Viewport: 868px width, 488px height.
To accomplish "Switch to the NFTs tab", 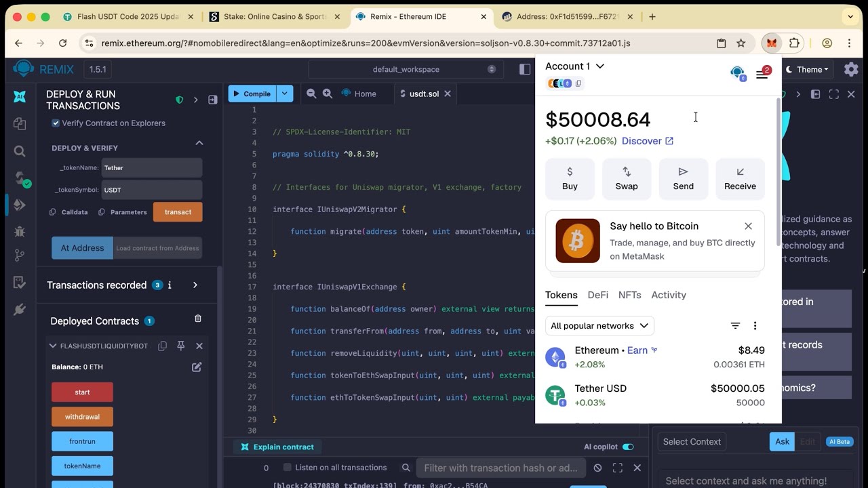I will click(x=629, y=295).
